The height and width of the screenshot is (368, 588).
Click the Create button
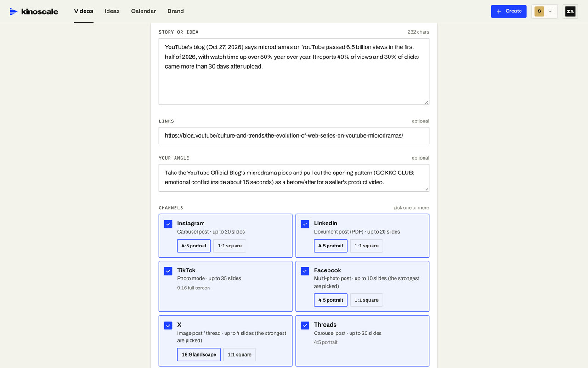[509, 11]
